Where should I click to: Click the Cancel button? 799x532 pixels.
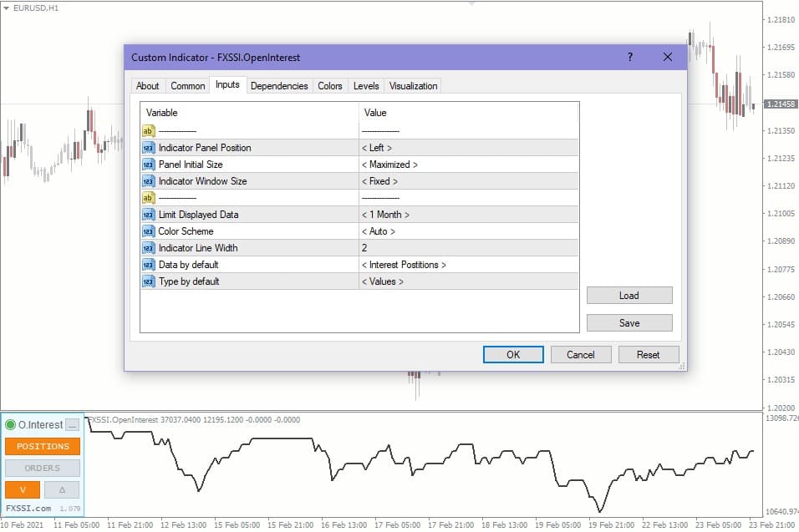click(581, 355)
